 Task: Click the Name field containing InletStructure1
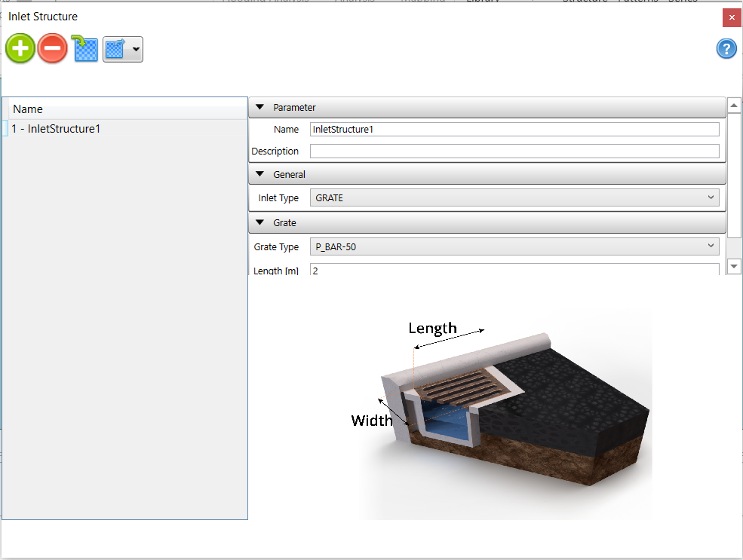coord(514,129)
